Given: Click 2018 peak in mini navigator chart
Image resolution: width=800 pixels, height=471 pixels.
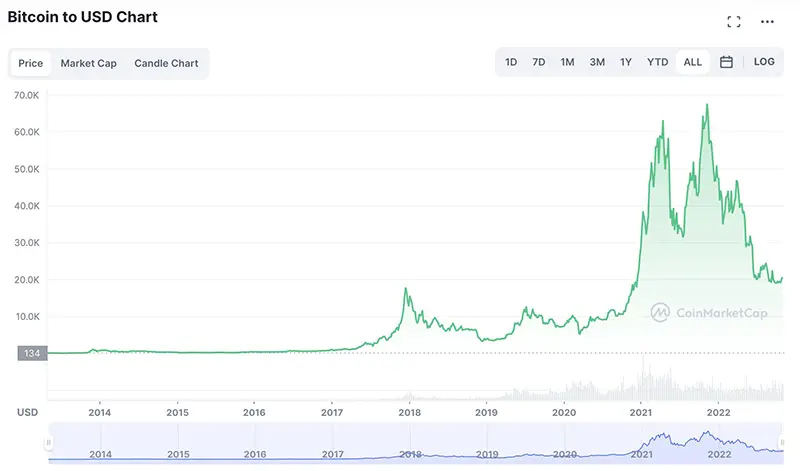Looking at the screenshot, I should coord(406,451).
